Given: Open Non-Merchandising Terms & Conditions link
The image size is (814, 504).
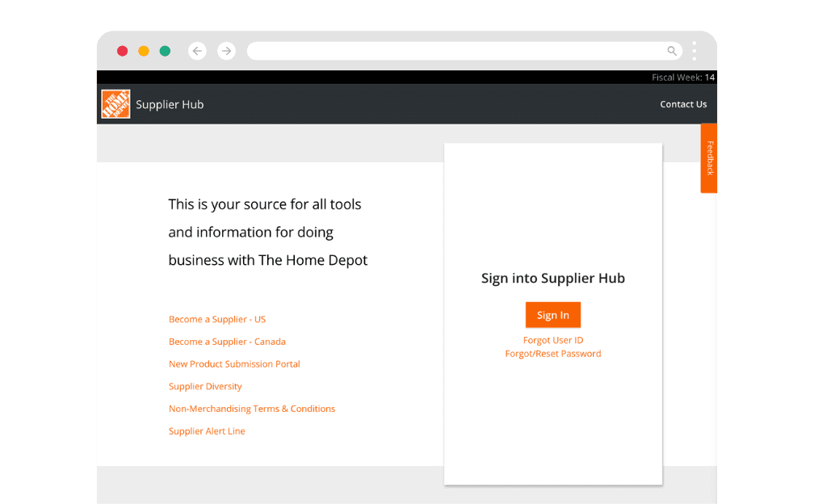Looking at the screenshot, I should pyautogui.click(x=252, y=409).
